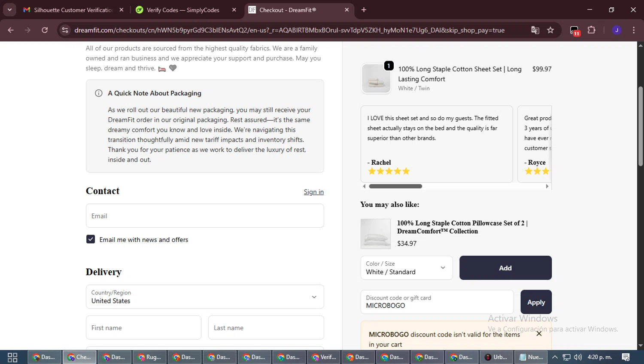Reload the checkout page
Viewport: 644px width, 364px height.
click(x=45, y=30)
